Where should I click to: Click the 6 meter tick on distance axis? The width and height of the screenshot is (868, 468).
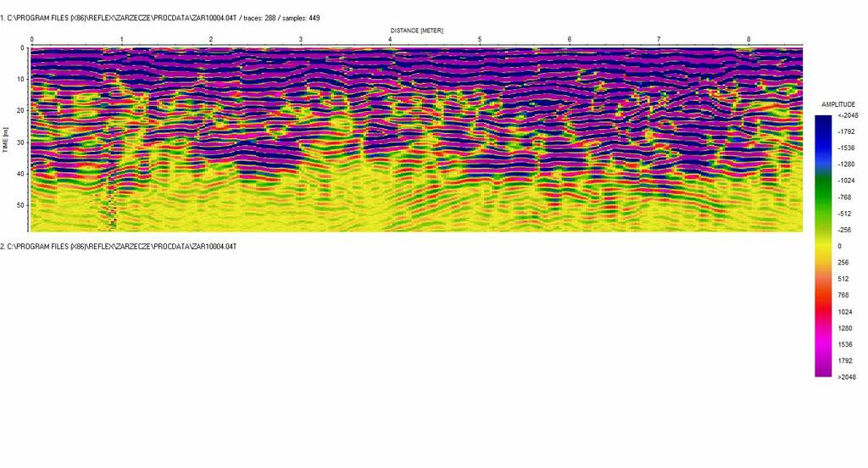[x=570, y=40]
